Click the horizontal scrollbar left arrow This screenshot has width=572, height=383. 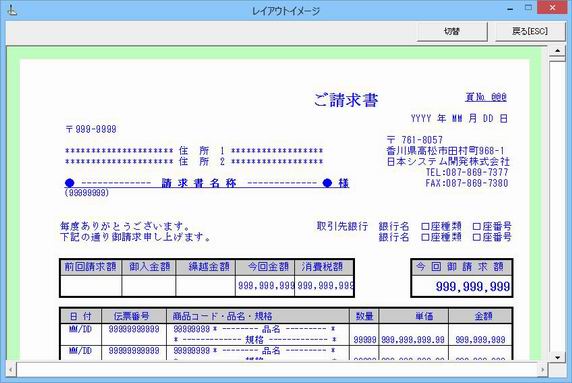pyautogui.click(x=11, y=370)
